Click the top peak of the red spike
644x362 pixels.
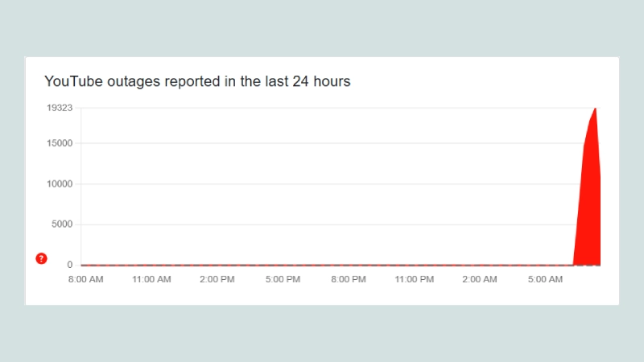tap(595, 109)
